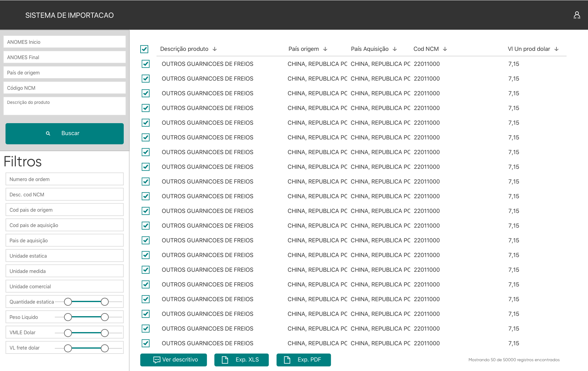Click the Unidade comercial filter field
This screenshot has width=588, height=371.
click(x=65, y=286)
